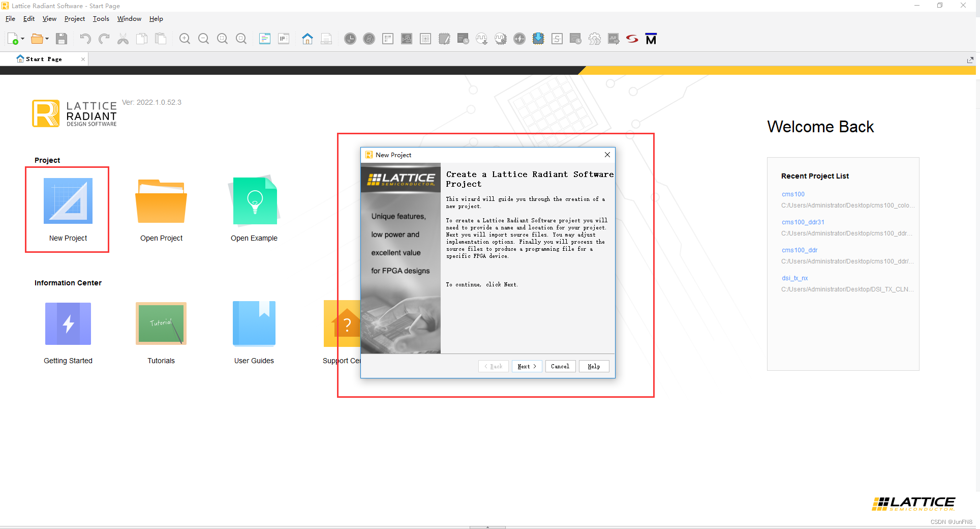
Task: Detach the Start Page with float icon
Action: [x=970, y=60]
